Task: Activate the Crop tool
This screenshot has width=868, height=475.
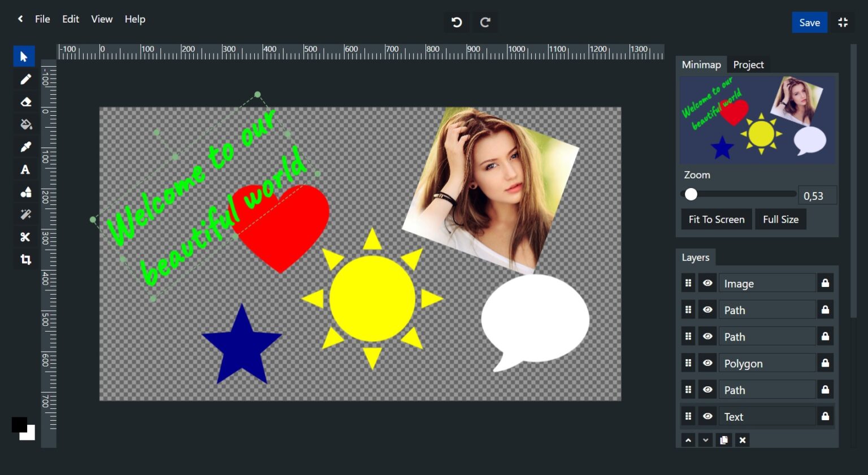Action: 25,260
